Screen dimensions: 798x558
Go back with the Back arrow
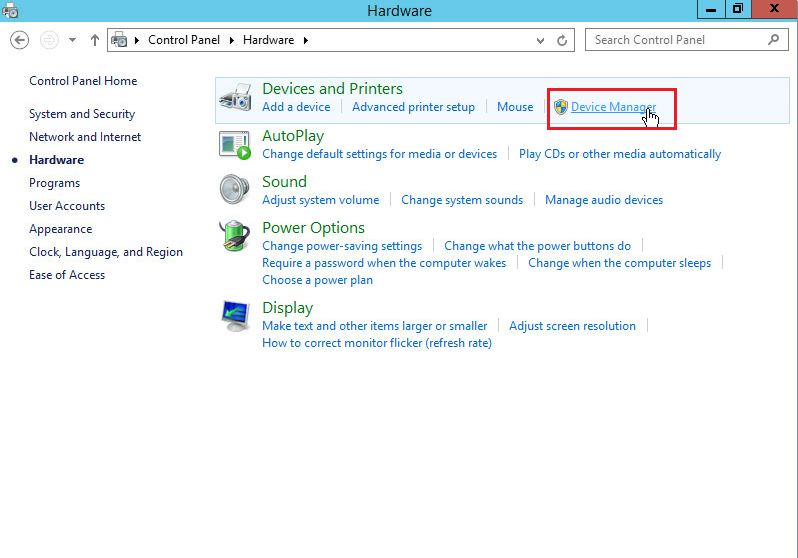pyautogui.click(x=19, y=40)
